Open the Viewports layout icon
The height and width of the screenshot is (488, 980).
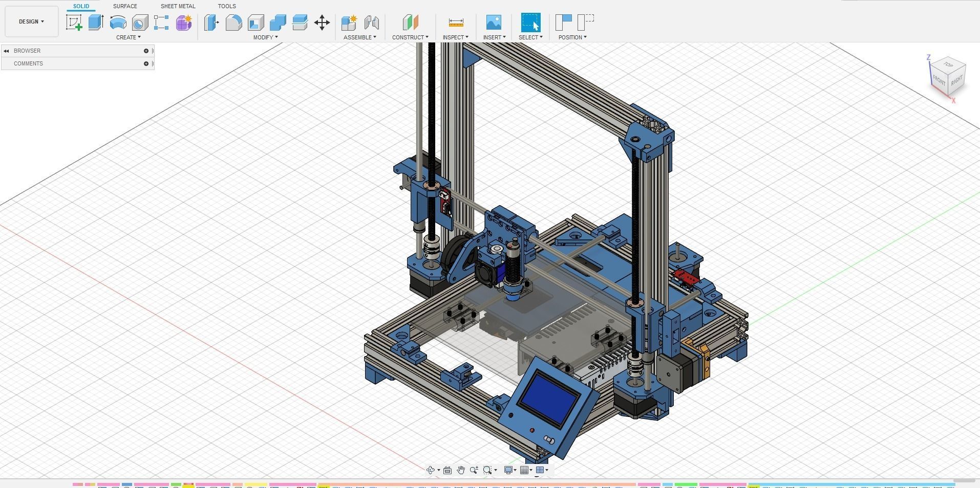click(540, 470)
